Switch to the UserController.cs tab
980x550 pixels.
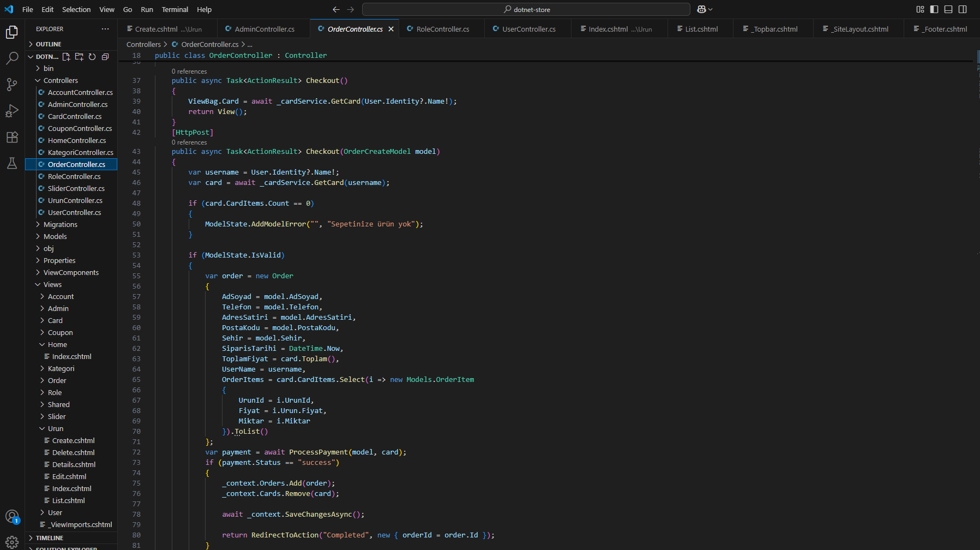click(x=528, y=29)
